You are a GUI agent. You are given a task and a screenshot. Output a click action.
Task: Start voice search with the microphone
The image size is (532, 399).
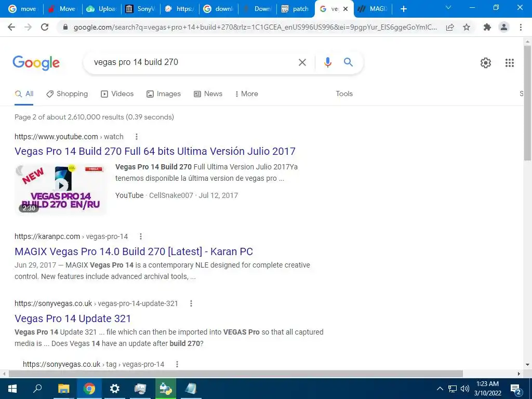tap(327, 62)
